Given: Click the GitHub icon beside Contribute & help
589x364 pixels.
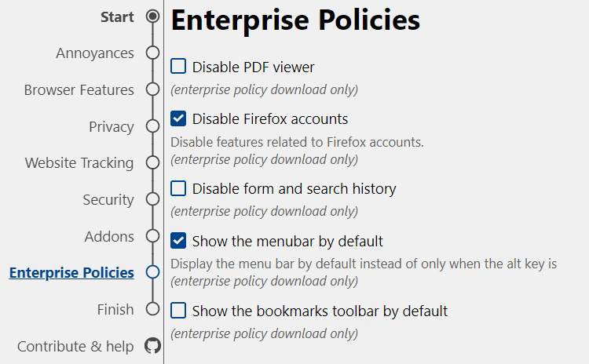Looking at the screenshot, I should pos(153,346).
